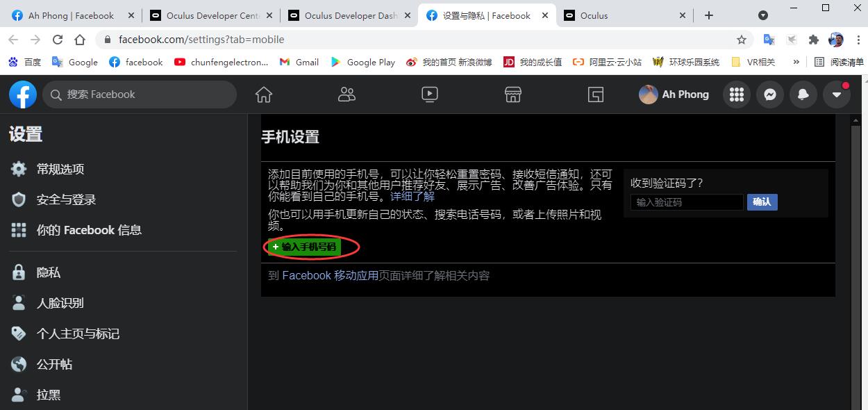Open the Google Play bookmark
The width and height of the screenshot is (868, 410).
(362, 62)
